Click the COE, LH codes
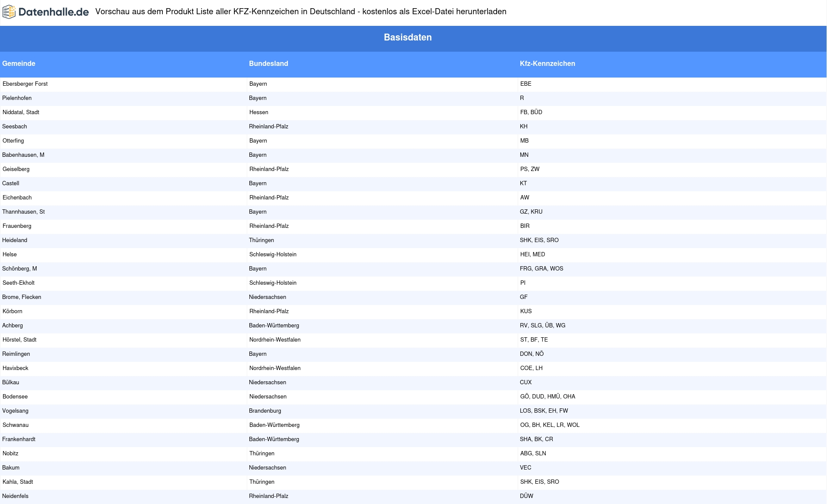Screen dimensions: 827x504 tap(532, 368)
